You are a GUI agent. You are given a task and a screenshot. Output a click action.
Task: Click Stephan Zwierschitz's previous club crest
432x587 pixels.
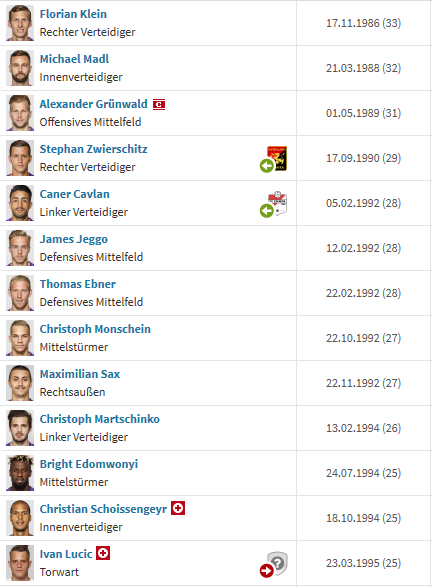(277, 158)
